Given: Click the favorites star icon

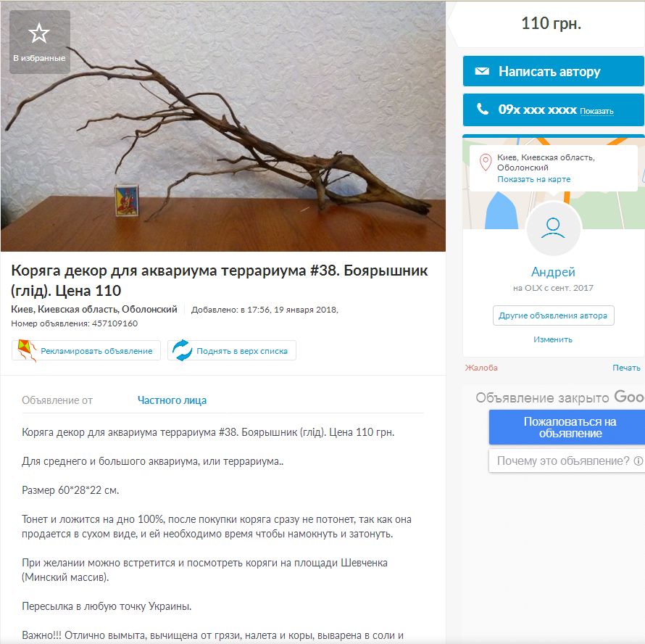Looking at the screenshot, I should click(39, 33).
